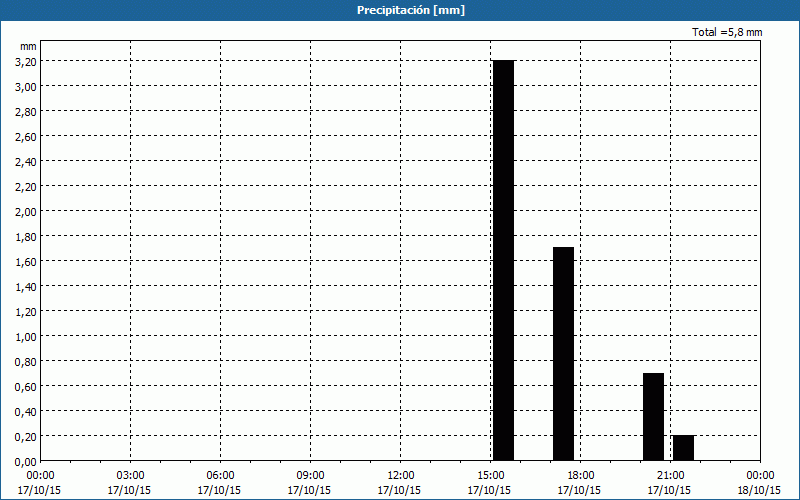
Task: Click the x-axis time label 12:00
Action: click(401, 476)
